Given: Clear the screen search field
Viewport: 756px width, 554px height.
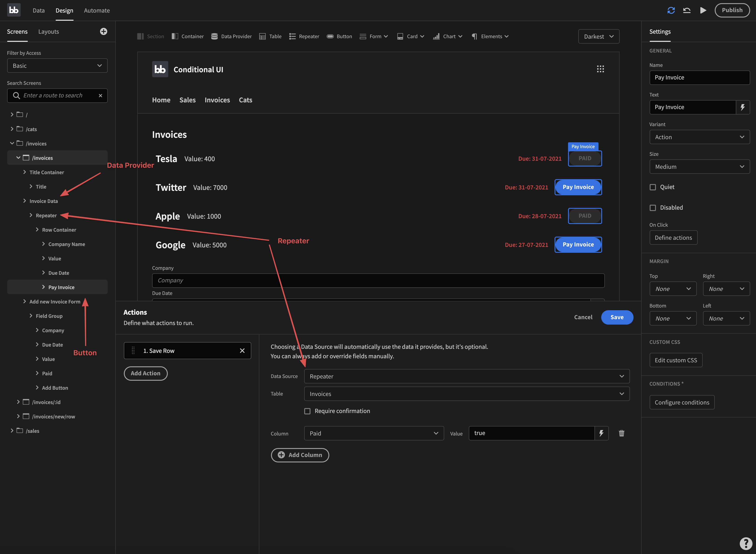Looking at the screenshot, I should [x=100, y=96].
